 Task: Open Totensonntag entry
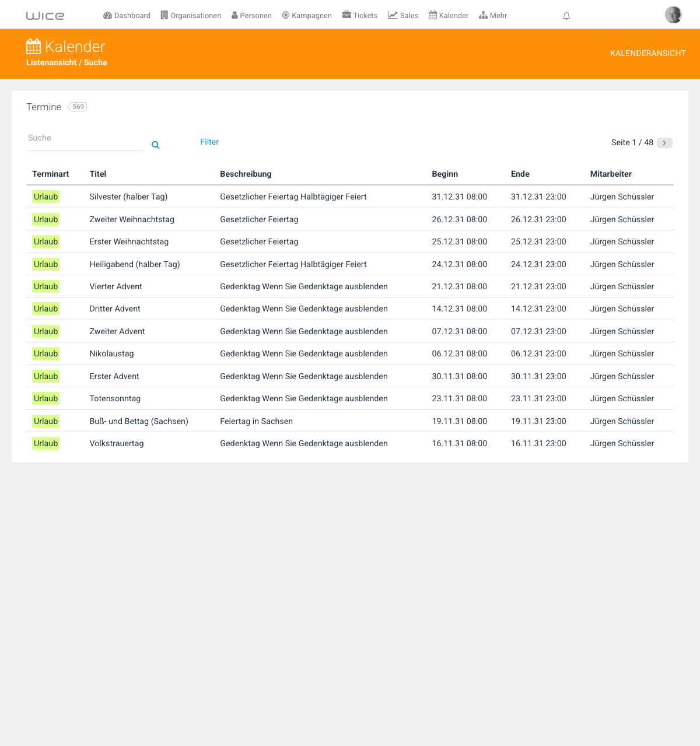coord(115,398)
